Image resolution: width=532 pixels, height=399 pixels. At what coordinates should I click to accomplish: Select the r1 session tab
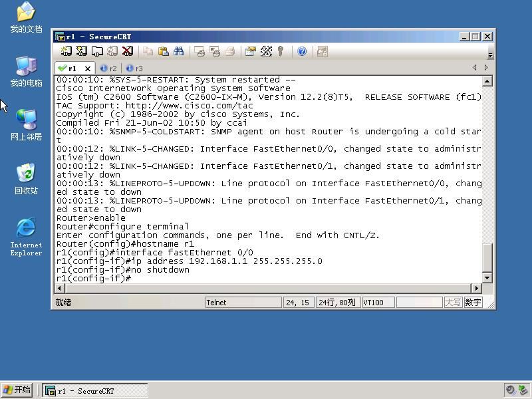point(72,68)
